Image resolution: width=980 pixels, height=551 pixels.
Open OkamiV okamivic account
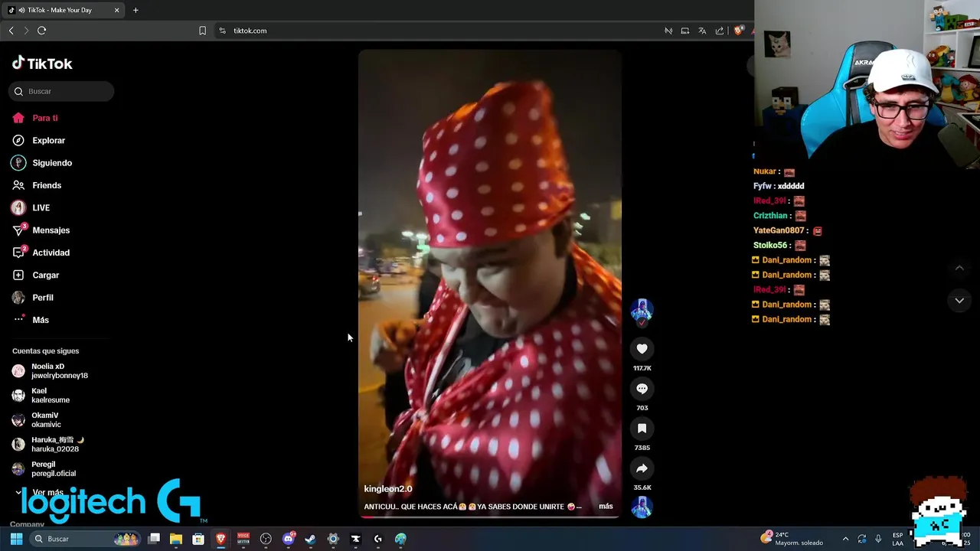tap(38, 420)
